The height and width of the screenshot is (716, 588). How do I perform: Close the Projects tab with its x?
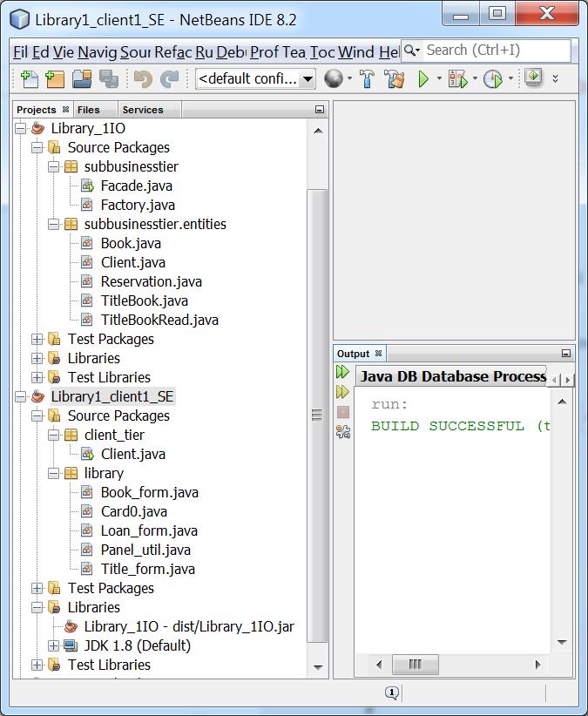click(65, 109)
